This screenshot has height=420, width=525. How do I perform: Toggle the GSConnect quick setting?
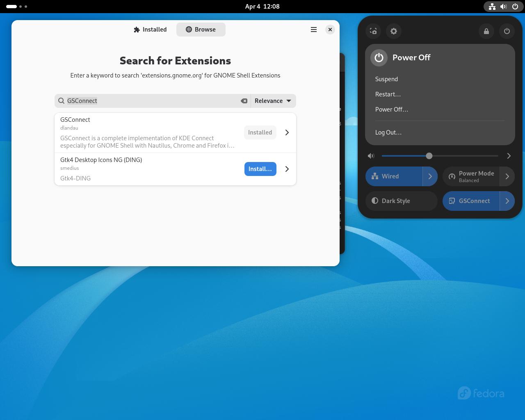(x=471, y=201)
